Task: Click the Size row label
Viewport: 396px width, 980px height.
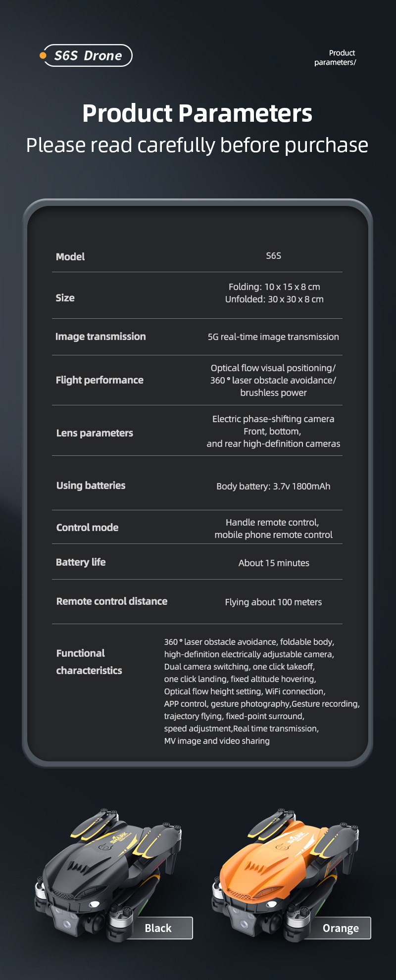Action: point(65,298)
